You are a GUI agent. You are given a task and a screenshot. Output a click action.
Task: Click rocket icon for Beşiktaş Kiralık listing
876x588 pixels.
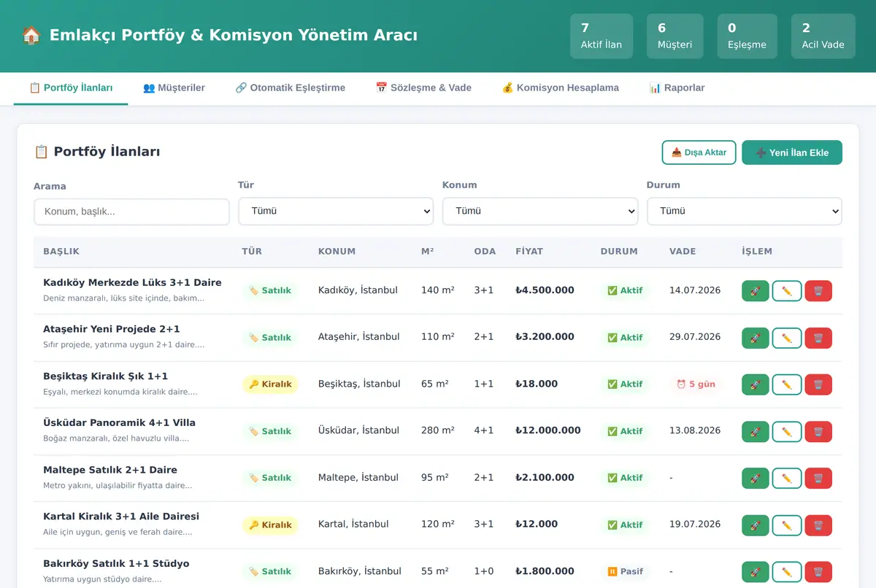point(755,384)
